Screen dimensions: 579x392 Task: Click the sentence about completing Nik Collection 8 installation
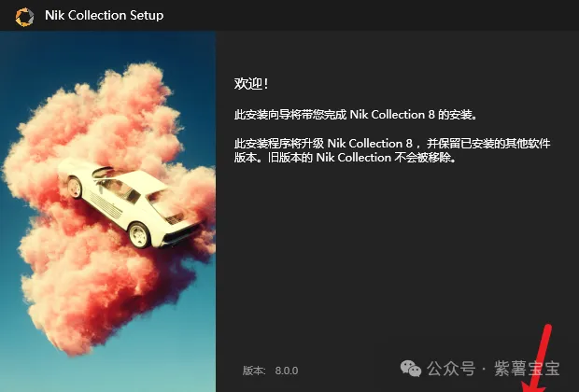[356, 115]
